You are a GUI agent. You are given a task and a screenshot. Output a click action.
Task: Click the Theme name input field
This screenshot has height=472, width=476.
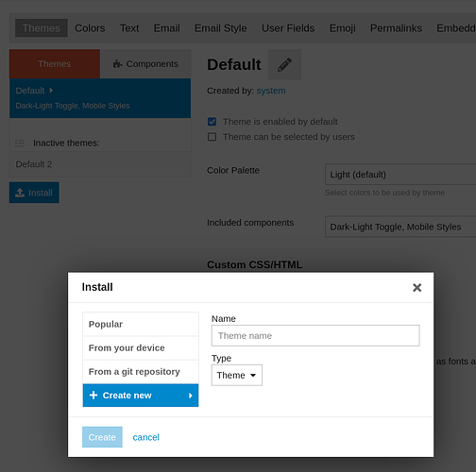tap(315, 335)
